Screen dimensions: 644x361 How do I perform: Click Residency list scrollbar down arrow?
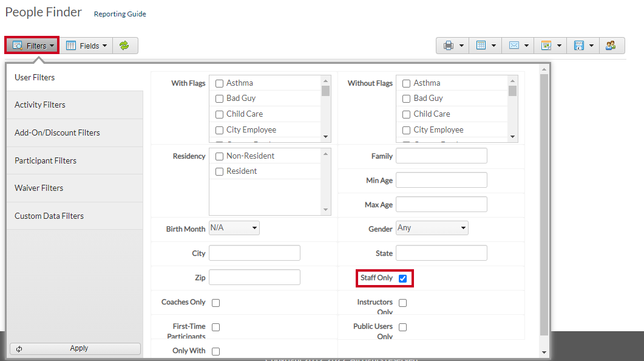click(326, 210)
